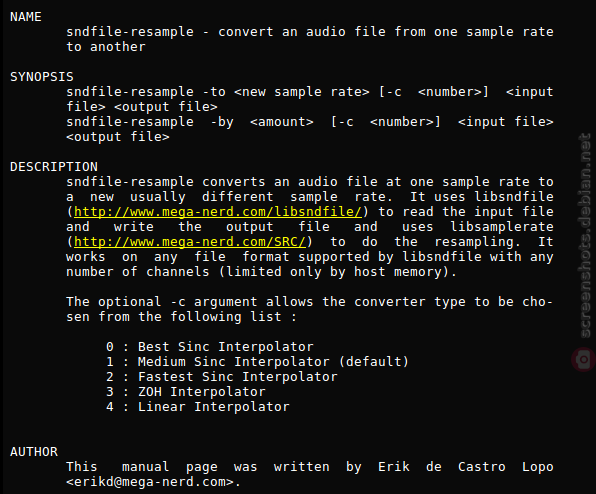Select the ZOH Interpolator line
The width and height of the screenshot is (596, 494).
(185, 392)
